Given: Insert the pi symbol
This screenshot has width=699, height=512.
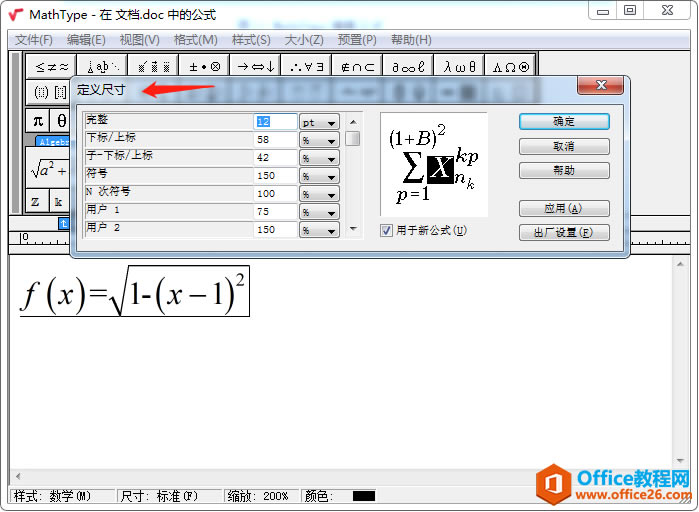Looking at the screenshot, I should pos(38,120).
